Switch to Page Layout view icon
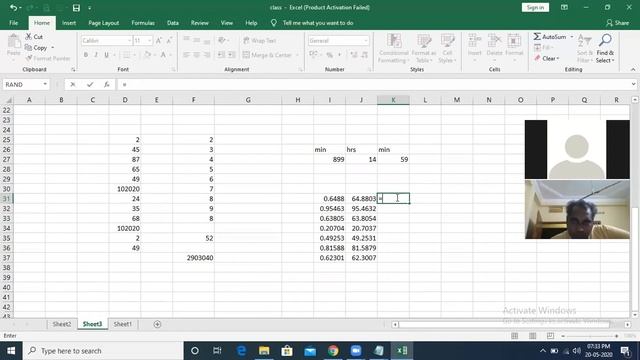The height and width of the screenshot is (360, 640). click(532, 336)
